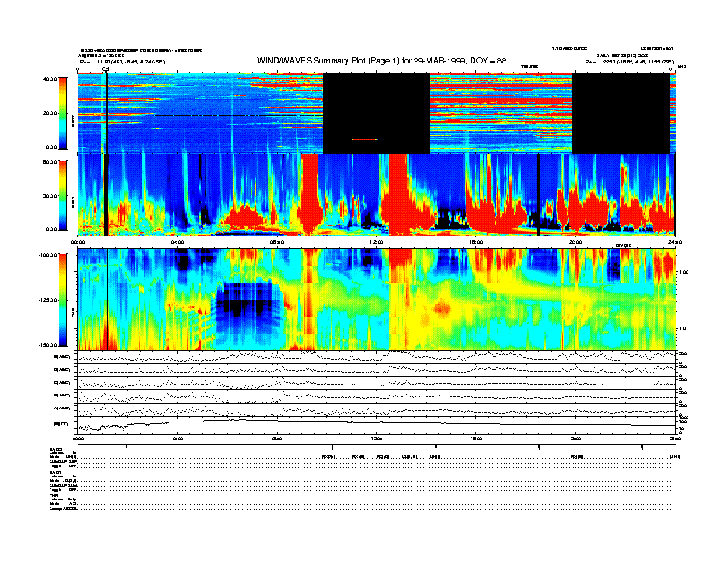Click the 10 frequency label right of TNR
The height and width of the screenshot is (563, 728).
tap(685, 329)
